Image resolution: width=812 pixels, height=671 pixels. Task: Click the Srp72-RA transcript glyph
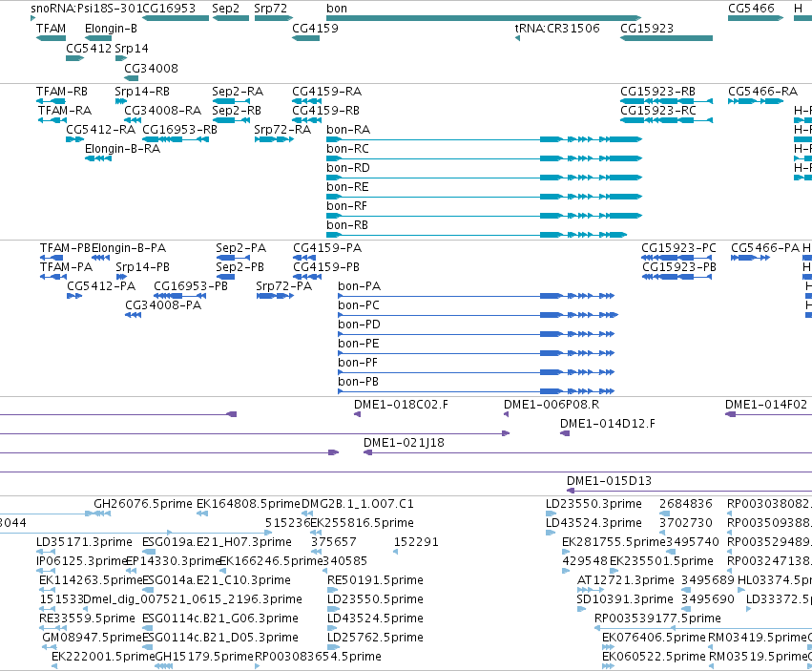pyautogui.click(x=274, y=139)
